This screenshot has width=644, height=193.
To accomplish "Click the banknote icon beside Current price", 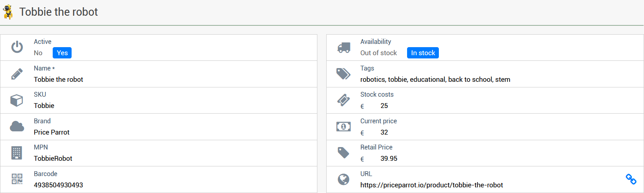I will tap(344, 127).
